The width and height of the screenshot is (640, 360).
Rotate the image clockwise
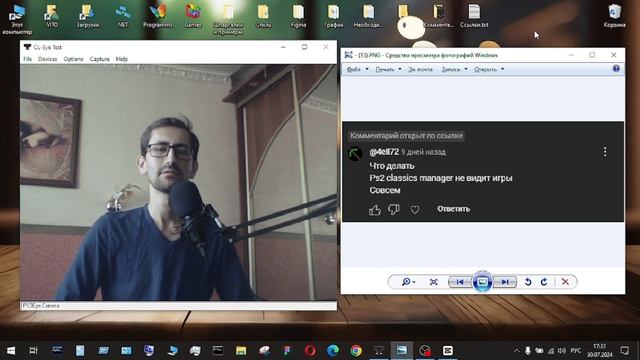click(x=544, y=282)
